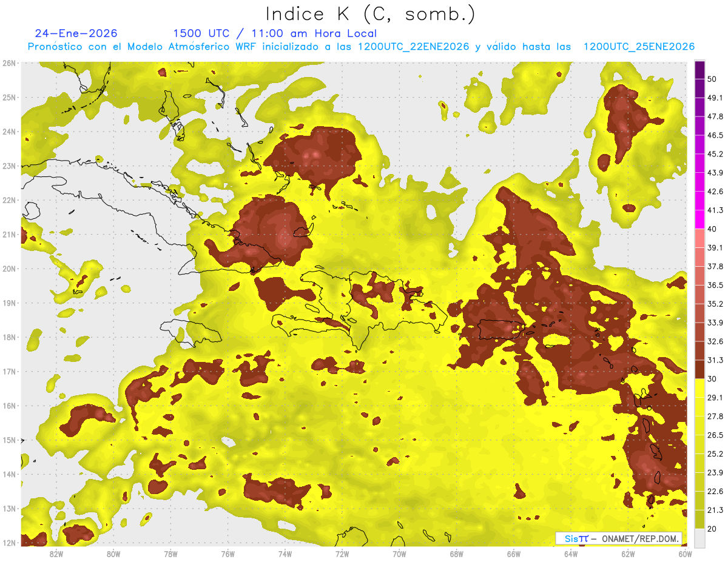Click the color bar label "43.9"
Screen dimensions: 728x562
(715, 173)
